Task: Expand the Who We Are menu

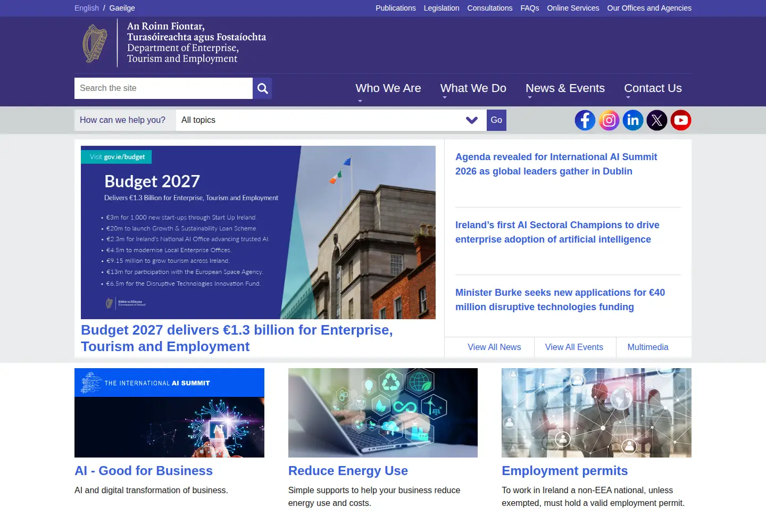Action: pos(388,88)
